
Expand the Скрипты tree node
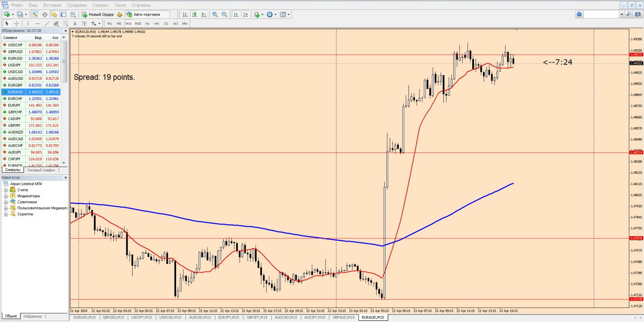[x=6, y=214]
